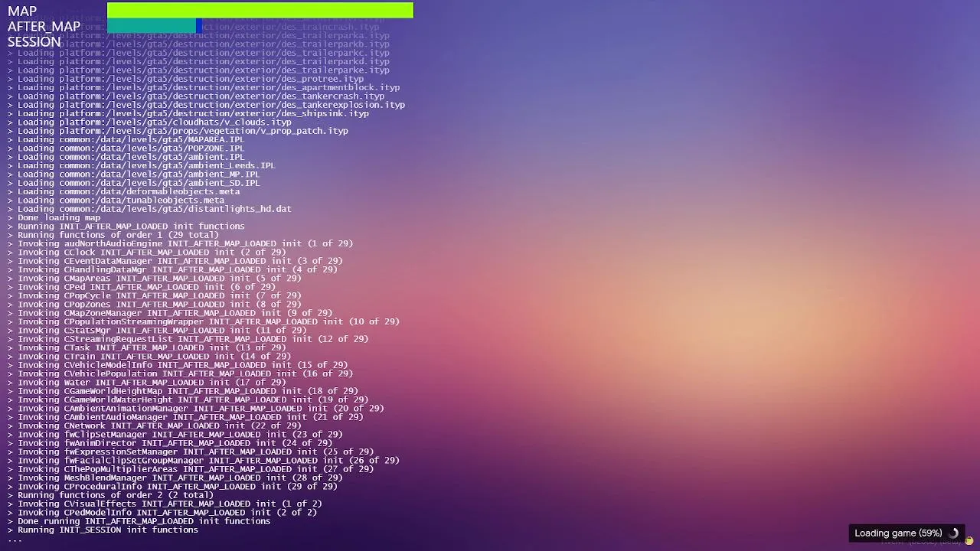The image size is (980, 551).
Task: Click the distantlights_hd.dat log line
Action: click(x=149, y=209)
